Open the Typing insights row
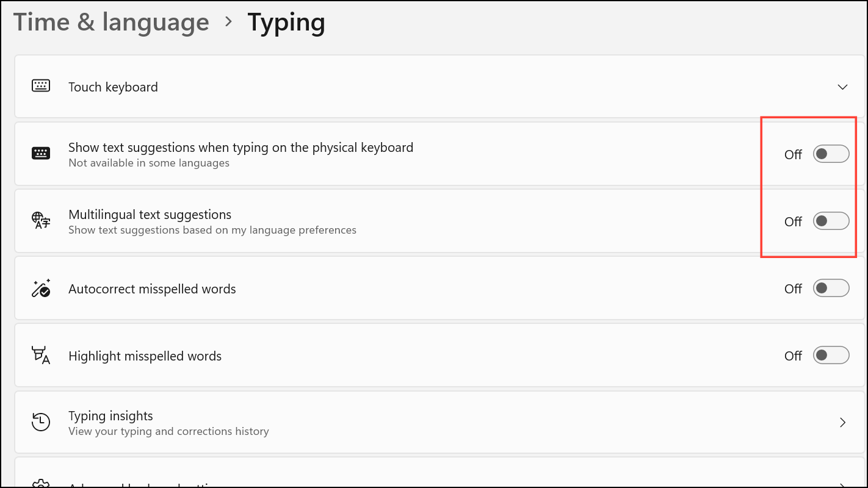868x488 pixels. tap(427, 422)
